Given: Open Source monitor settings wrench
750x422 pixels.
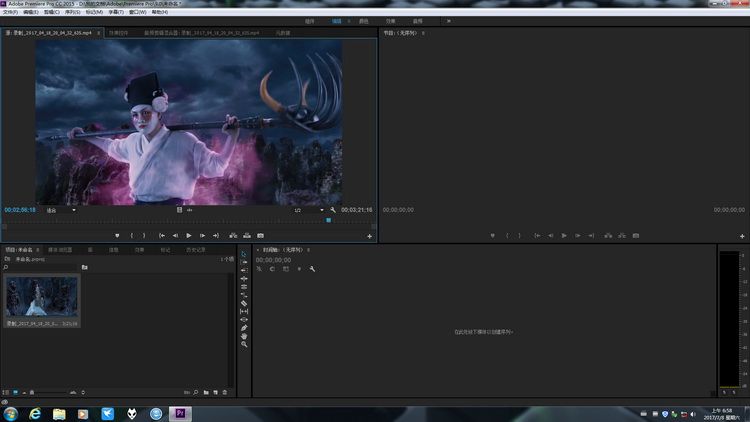Looking at the screenshot, I should tap(333, 210).
